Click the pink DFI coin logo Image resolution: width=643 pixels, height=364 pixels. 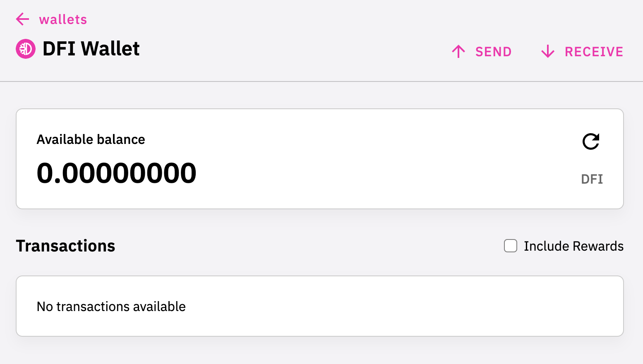tap(26, 49)
